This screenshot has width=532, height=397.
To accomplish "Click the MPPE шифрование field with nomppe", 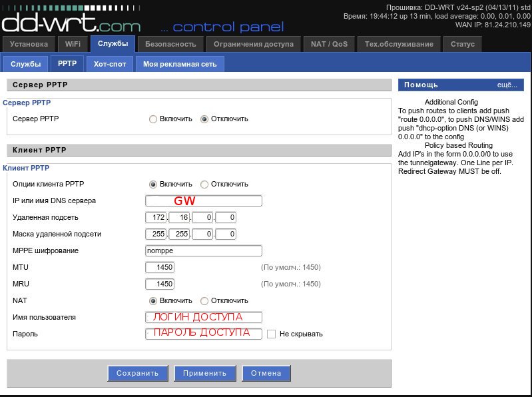I will pyautogui.click(x=204, y=250).
